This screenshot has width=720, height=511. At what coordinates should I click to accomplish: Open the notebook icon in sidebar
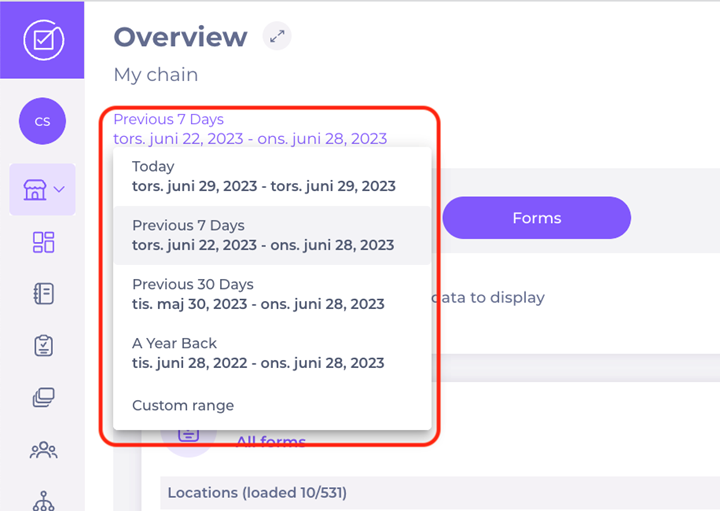(43, 294)
